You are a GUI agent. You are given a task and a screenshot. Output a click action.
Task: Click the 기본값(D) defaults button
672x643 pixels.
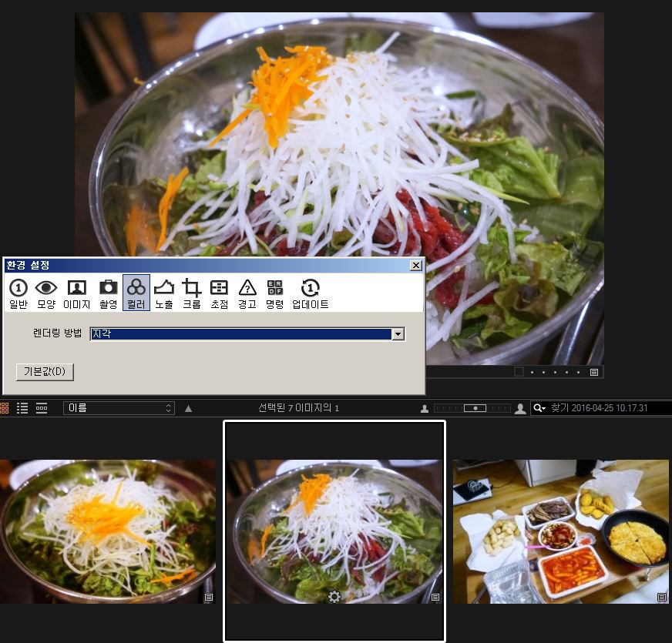point(45,372)
